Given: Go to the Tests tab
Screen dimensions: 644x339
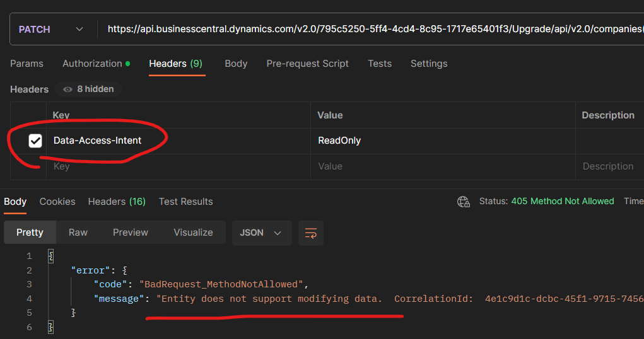Looking at the screenshot, I should (380, 64).
